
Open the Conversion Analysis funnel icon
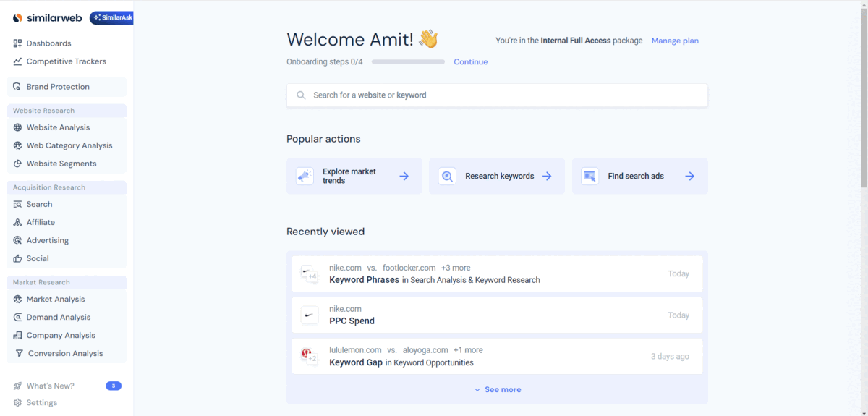[19, 353]
